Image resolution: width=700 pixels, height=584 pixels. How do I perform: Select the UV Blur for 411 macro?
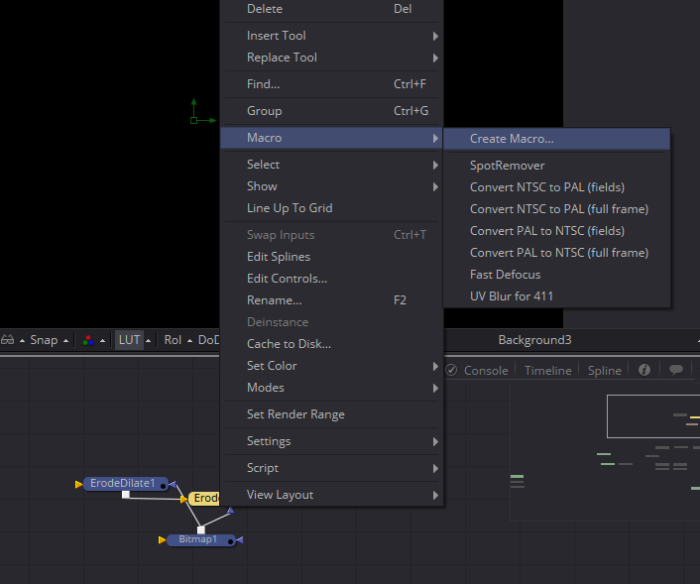pyautogui.click(x=557, y=297)
